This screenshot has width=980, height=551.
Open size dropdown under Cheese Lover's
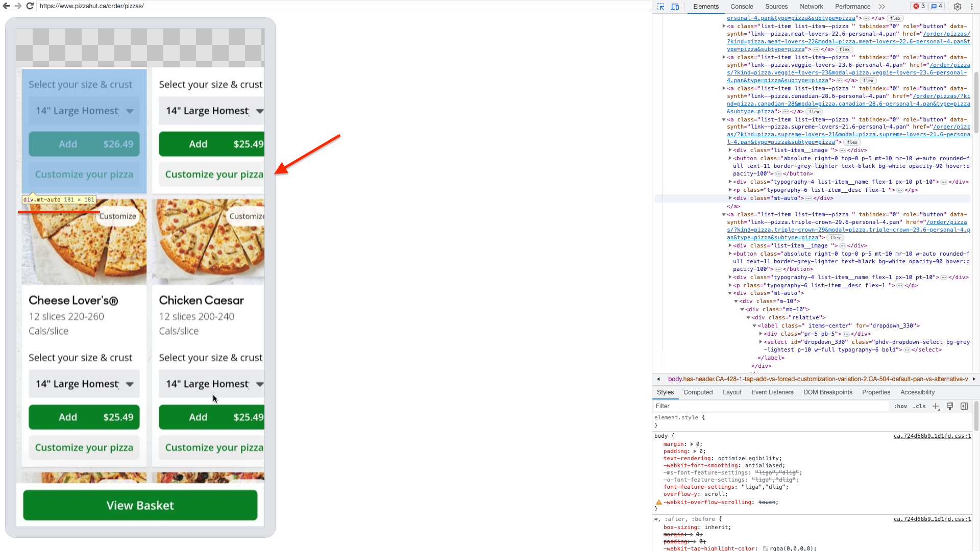[84, 384]
